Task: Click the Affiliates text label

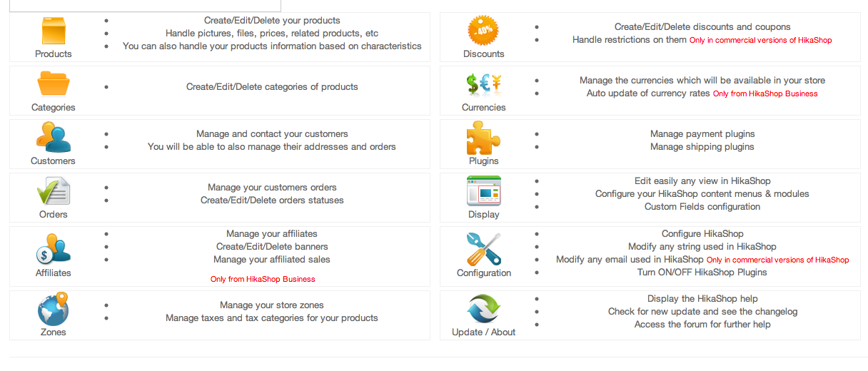Action: coord(54,273)
